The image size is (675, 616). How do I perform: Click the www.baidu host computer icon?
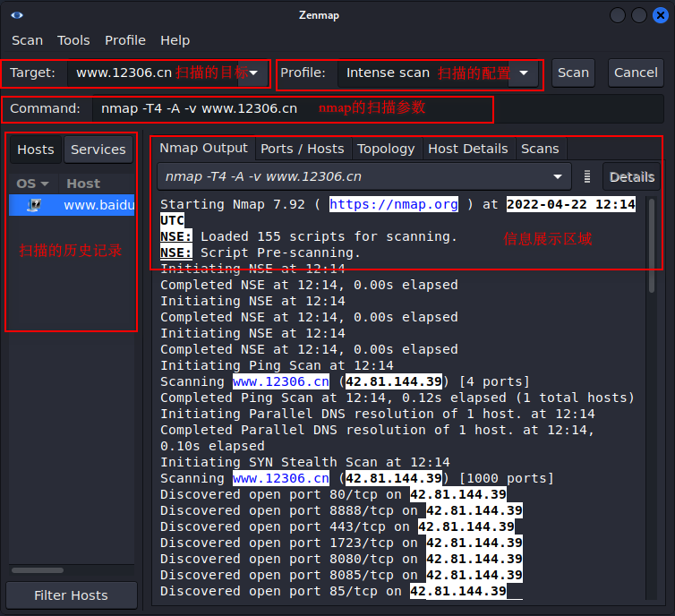(x=34, y=205)
